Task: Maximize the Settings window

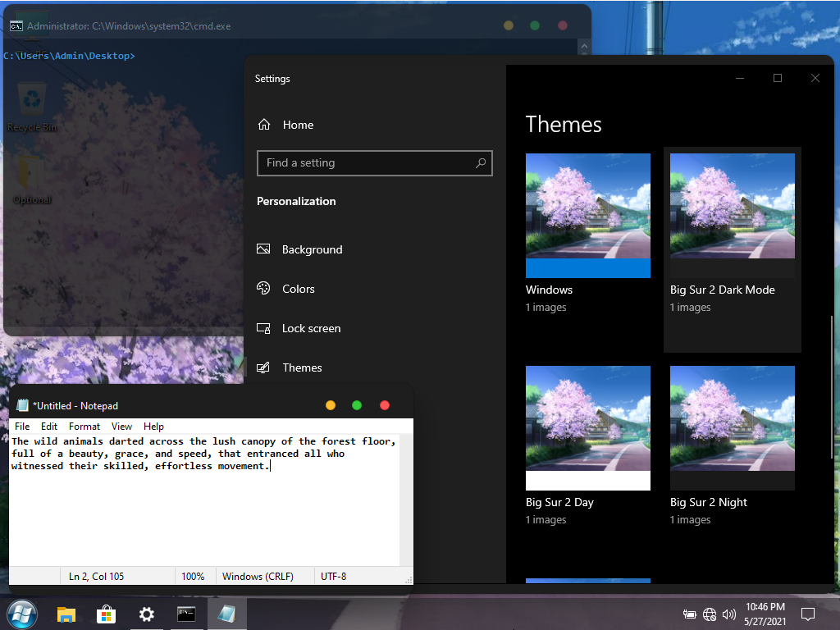Action: 778,78
